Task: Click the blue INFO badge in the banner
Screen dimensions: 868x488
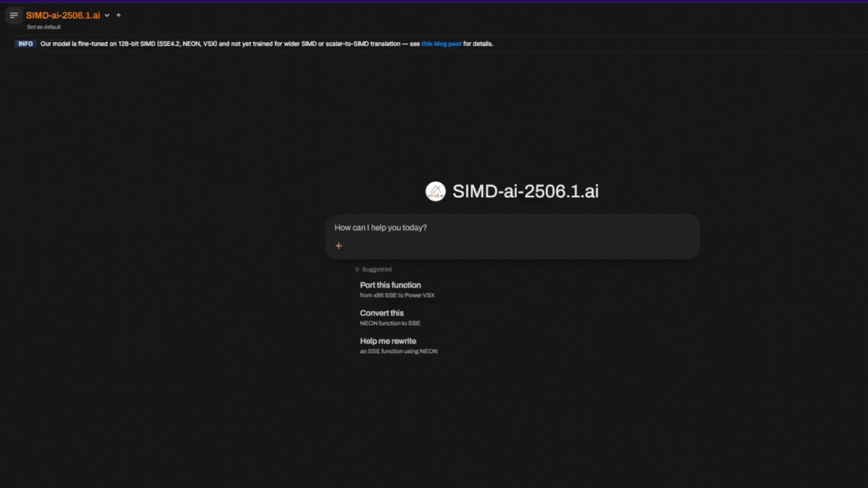Action: point(26,44)
